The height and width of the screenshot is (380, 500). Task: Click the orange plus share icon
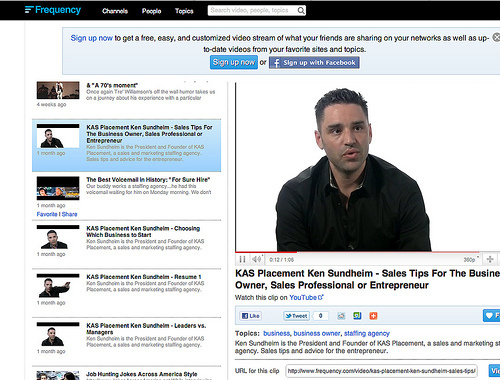[373, 316]
